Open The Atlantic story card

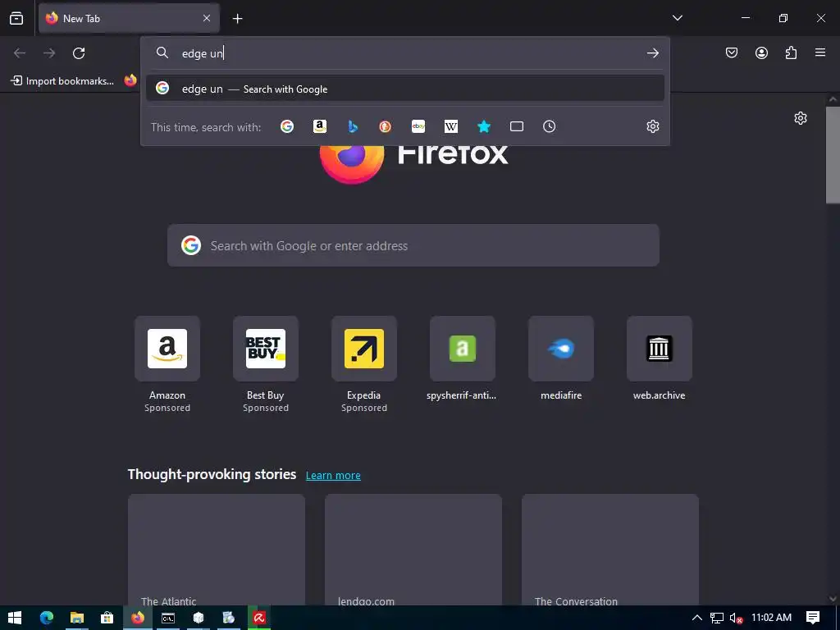click(217, 550)
